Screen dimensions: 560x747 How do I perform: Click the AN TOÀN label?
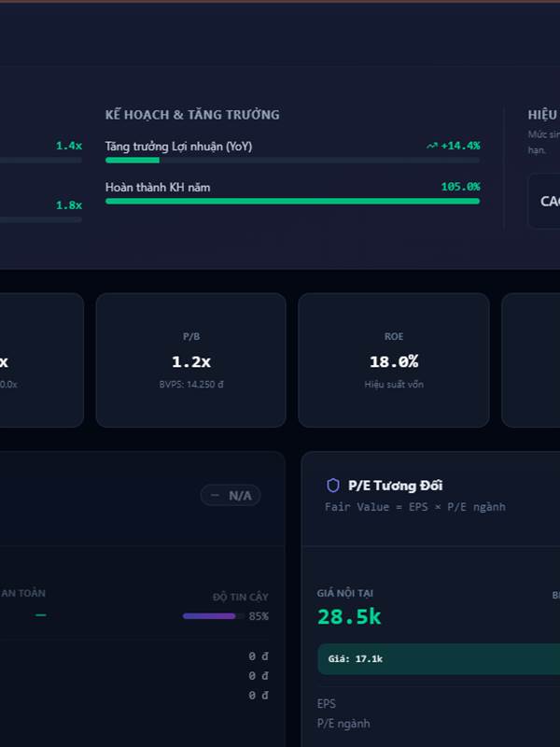pos(22,593)
